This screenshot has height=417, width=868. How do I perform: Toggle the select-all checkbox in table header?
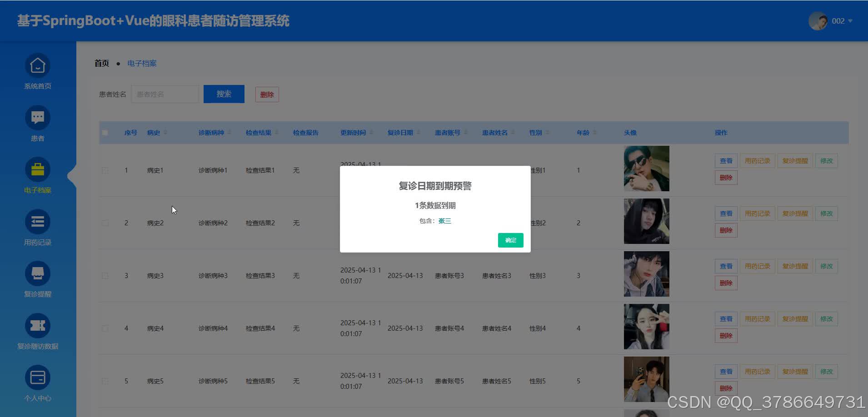pyautogui.click(x=105, y=132)
